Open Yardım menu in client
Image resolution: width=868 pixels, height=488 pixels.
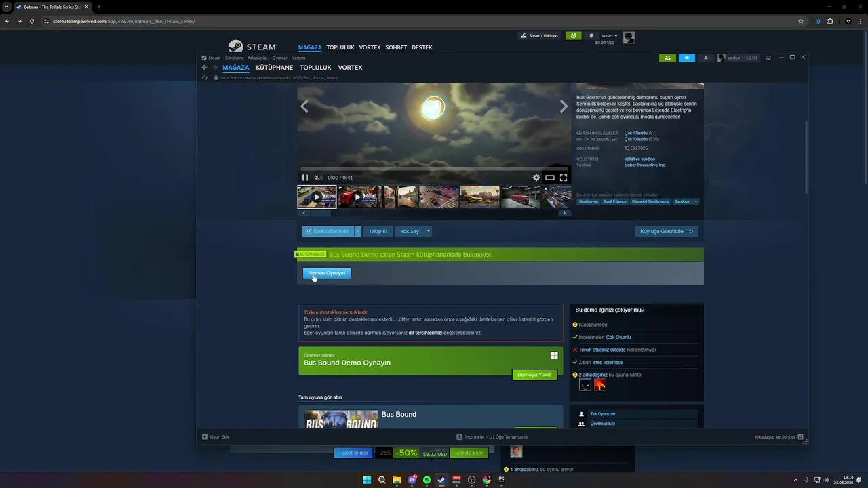298,58
